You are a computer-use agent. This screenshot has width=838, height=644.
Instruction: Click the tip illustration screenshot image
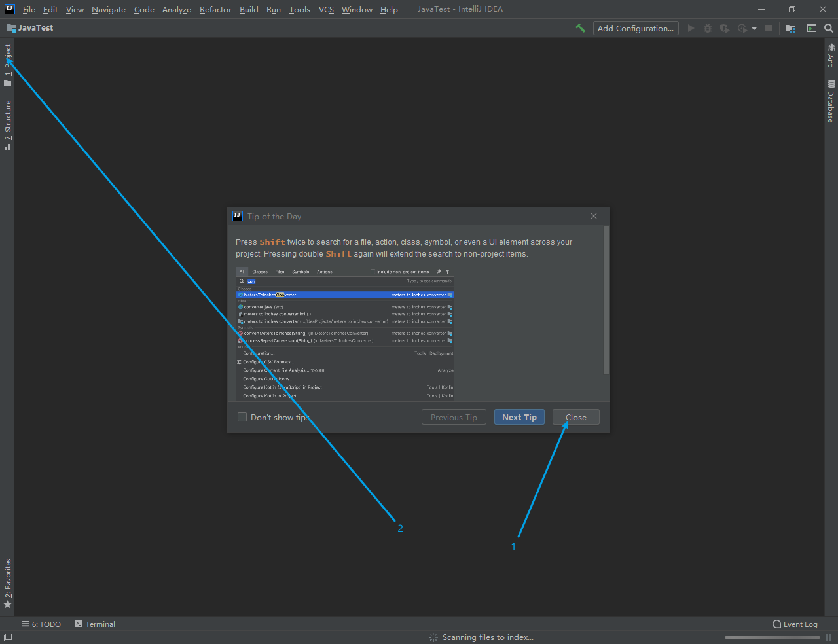coord(345,334)
